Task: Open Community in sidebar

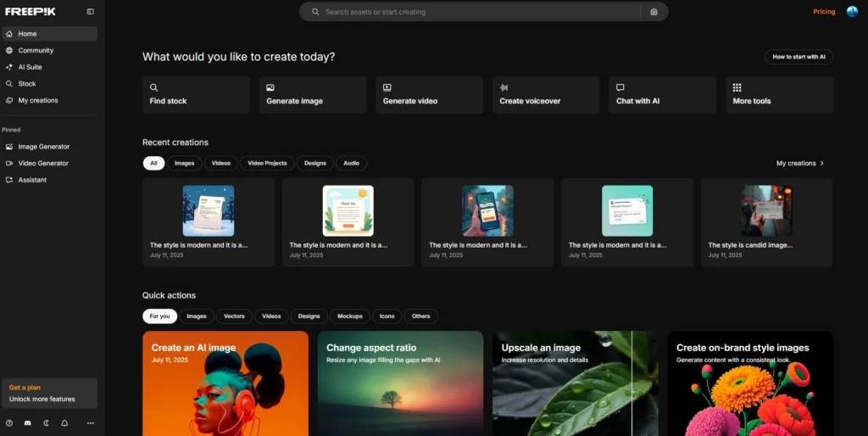Action: (50, 50)
